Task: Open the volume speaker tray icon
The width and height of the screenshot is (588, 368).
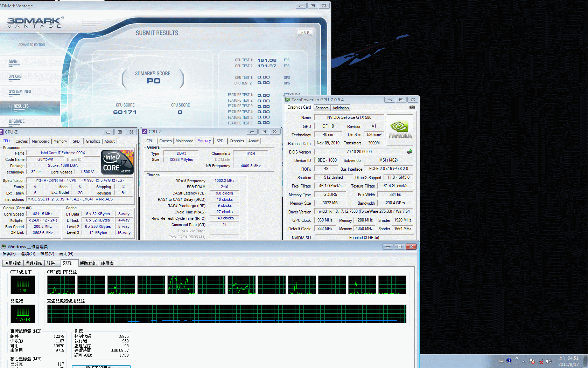Action: [548, 361]
